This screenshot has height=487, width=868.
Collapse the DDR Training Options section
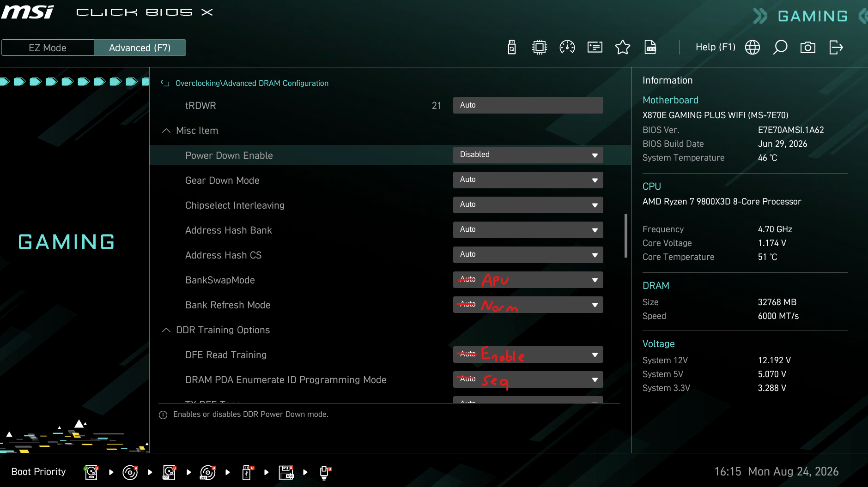pos(166,330)
